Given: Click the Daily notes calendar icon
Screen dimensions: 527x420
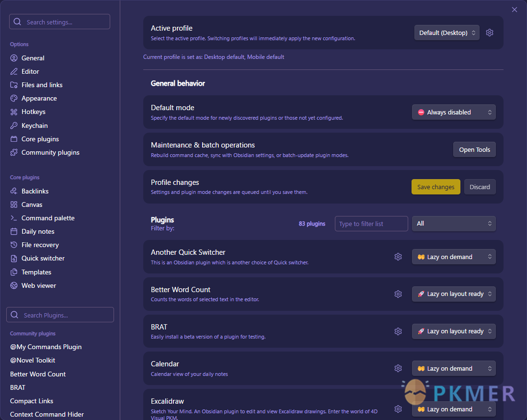Looking at the screenshot, I should tap(14, 231).
